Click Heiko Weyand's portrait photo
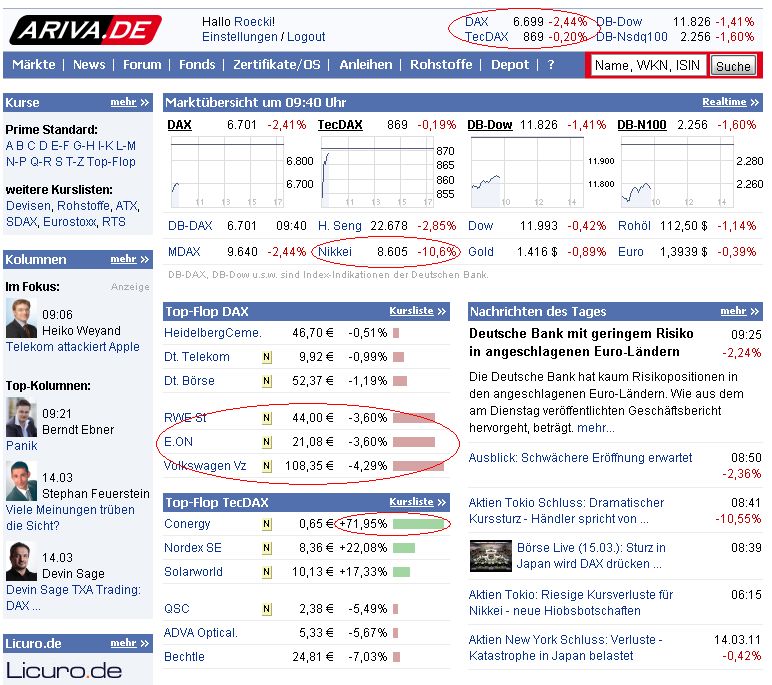This screenshot has width=772, height=685. (21, 318)
